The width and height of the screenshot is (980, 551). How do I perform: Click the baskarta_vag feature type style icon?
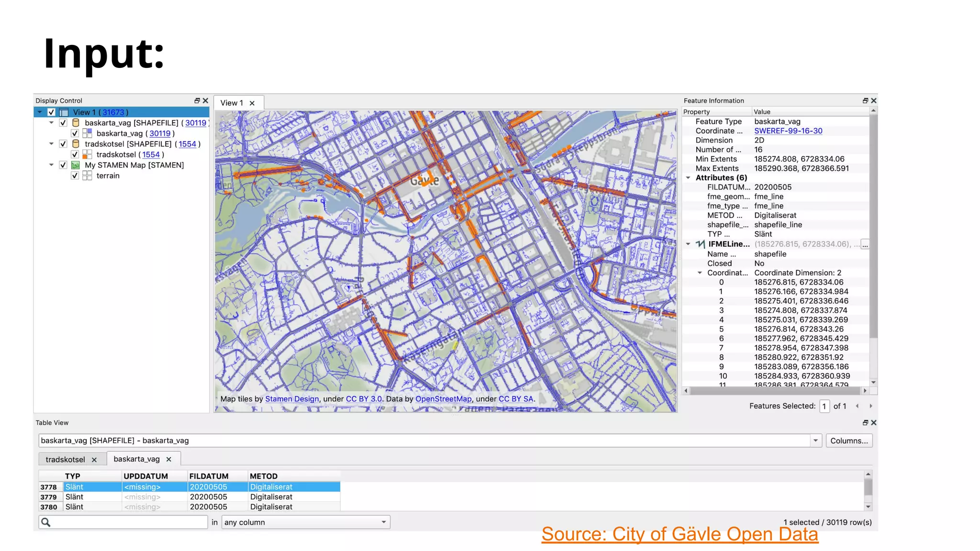(87, 133)
